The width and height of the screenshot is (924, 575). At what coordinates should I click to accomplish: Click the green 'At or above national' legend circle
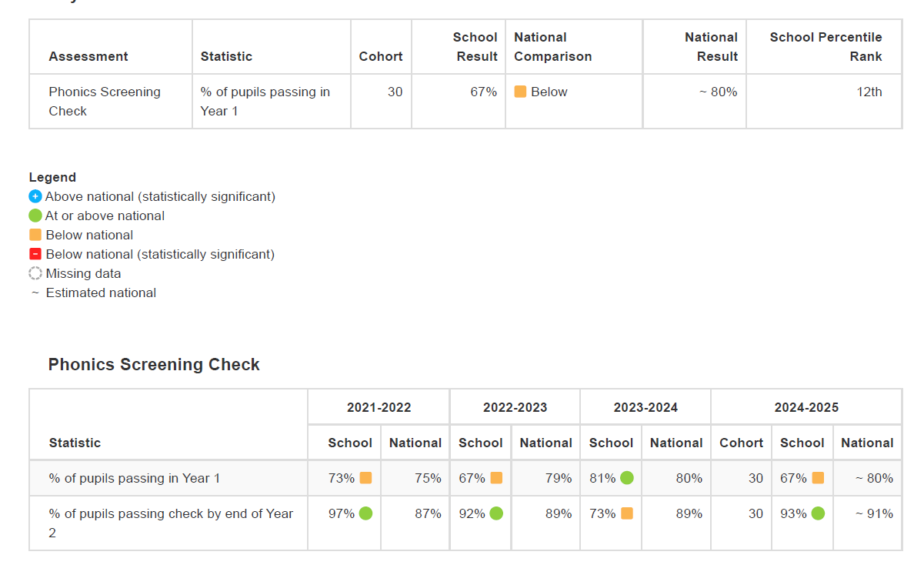click(x=35, y=216)
